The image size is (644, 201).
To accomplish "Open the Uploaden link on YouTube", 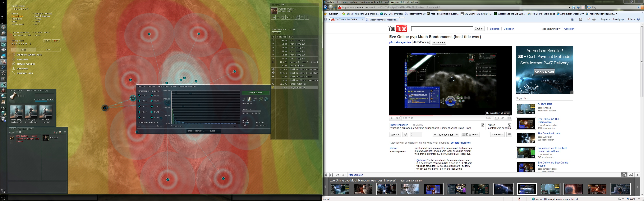I will pyautogui.click(x=509, y=29).
